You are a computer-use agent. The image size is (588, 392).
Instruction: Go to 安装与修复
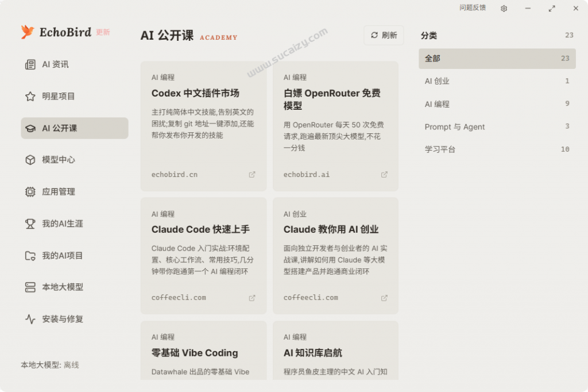point(75,319)
